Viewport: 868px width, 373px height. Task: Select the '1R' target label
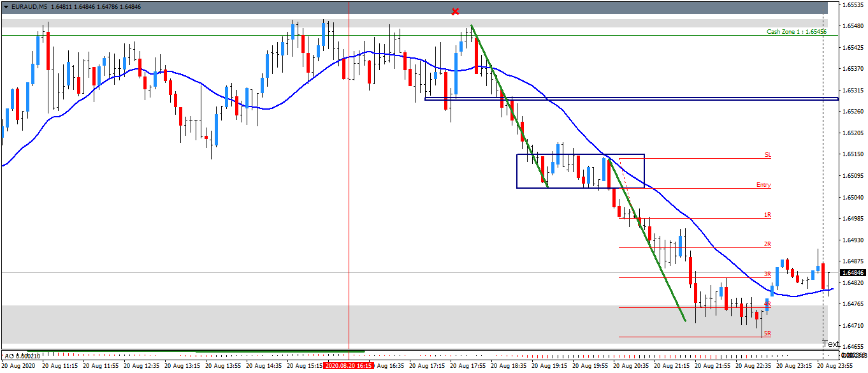pyautogui.click(x=768, y=215)
